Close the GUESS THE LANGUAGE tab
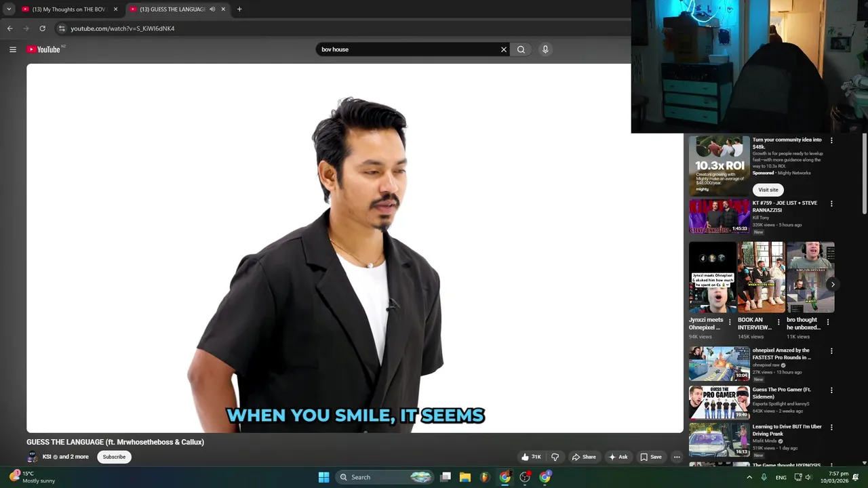868x488 pixels. (x=223, y=9)
